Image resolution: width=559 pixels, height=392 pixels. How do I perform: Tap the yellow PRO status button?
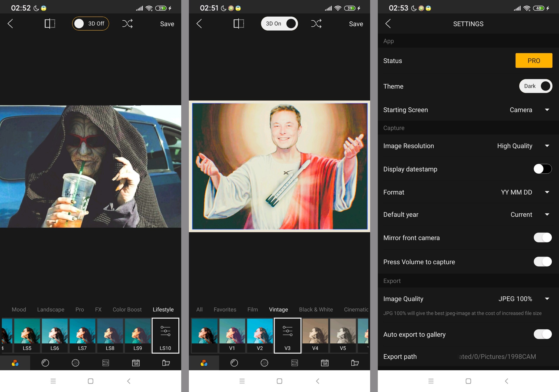(x=533, y=61)
